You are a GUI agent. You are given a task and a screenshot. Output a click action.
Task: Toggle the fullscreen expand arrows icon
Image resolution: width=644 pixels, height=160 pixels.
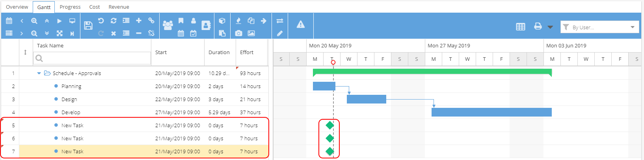click(60, 34)
